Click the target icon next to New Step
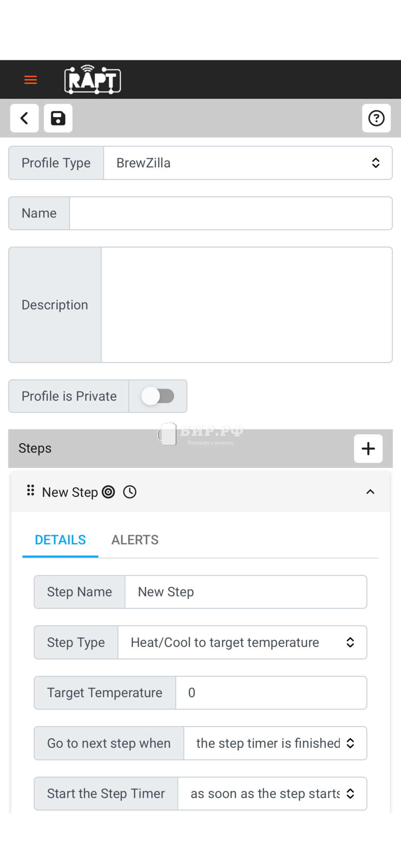Screen dimensions: 401x868 click(x=108, y=492)
